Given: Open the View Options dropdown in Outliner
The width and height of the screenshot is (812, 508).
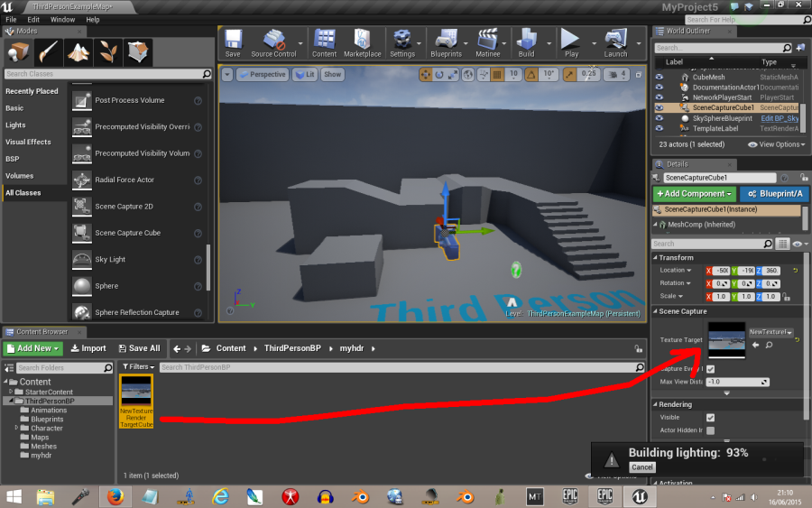Looking at the screenshot, I should [x=777, y=144].
